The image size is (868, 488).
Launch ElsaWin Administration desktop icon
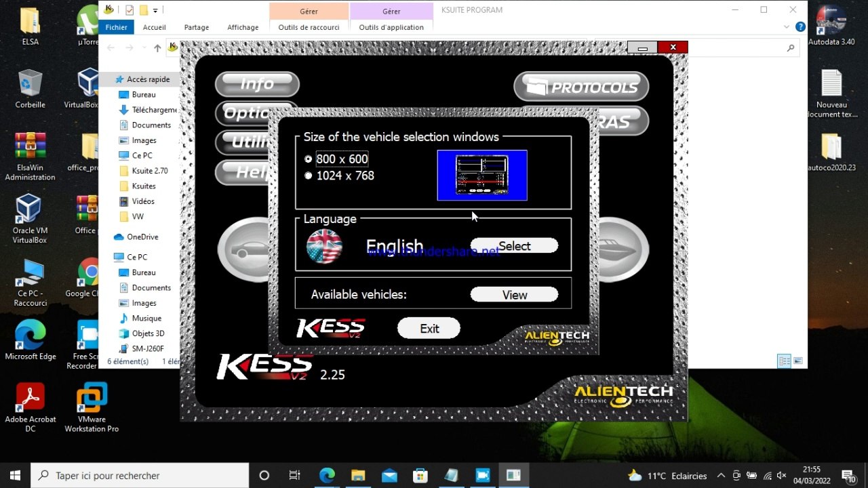(30, 157)
